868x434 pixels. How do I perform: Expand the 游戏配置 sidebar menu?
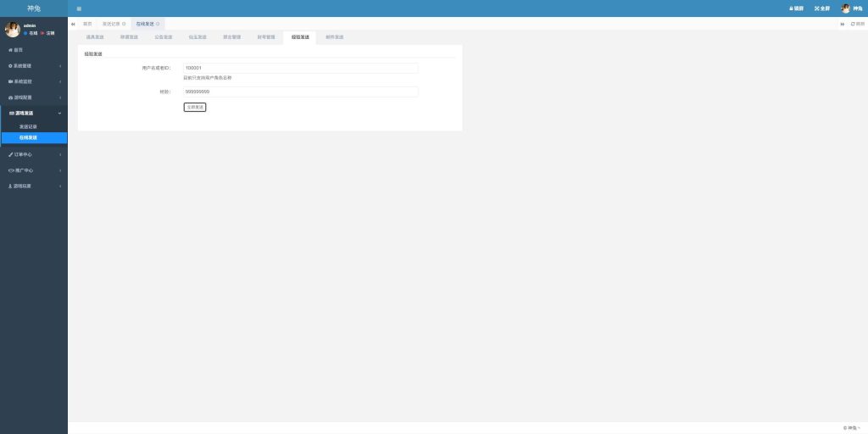tap(34, 97)
